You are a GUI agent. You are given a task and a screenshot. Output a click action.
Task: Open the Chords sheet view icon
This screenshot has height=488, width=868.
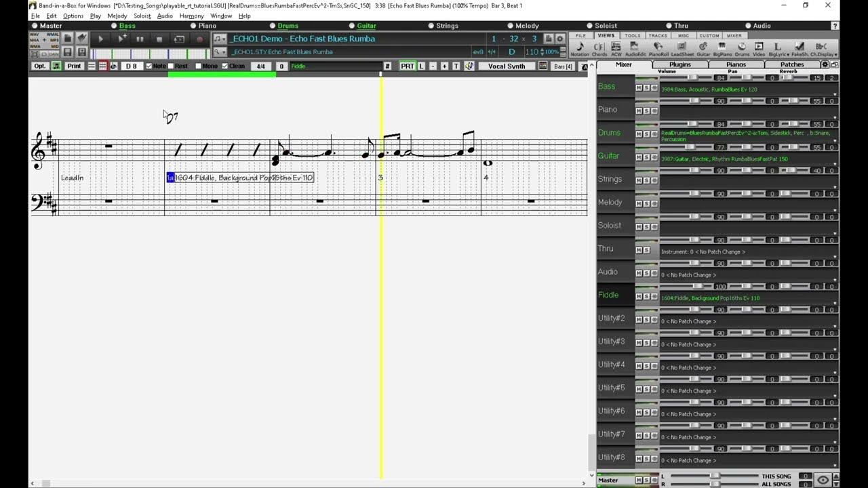(x=599, y=49)
